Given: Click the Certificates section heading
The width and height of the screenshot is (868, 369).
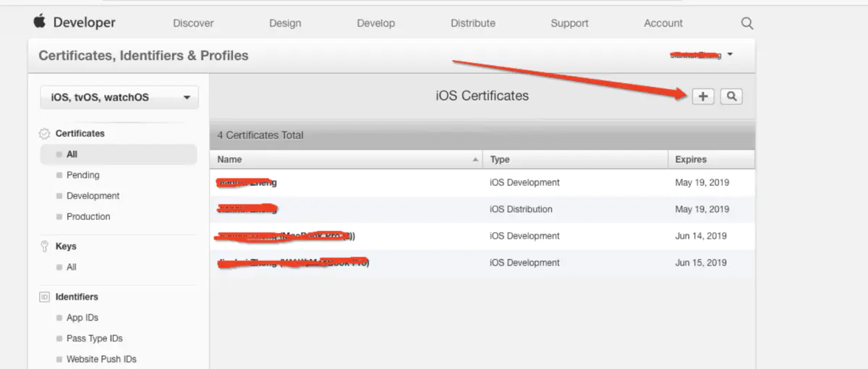Looking at the screenshot, I should (x=80, y=134).
